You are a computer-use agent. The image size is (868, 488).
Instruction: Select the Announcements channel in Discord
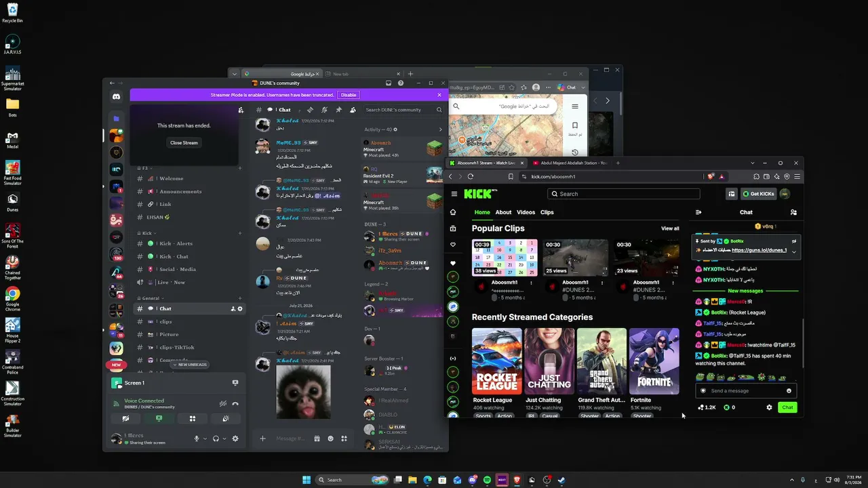coord(180,192)
